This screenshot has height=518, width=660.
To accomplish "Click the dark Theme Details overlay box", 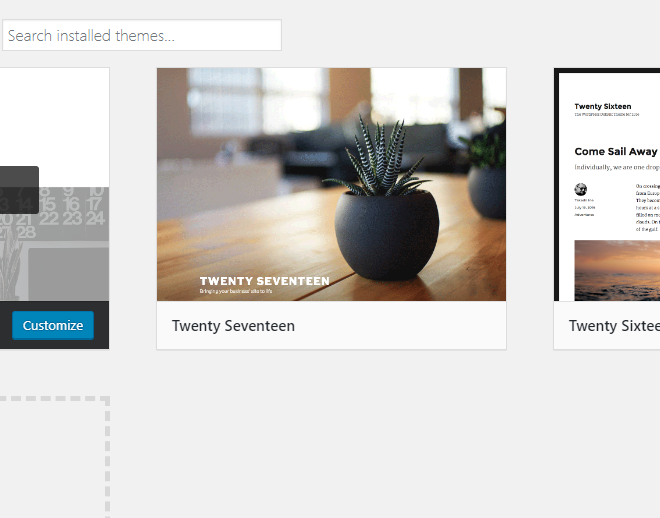I will 19,190.
